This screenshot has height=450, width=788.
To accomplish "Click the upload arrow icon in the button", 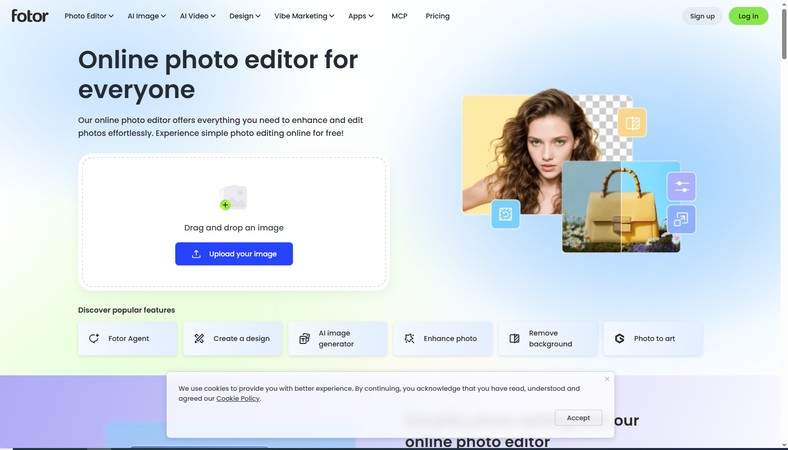I will 196,254.
